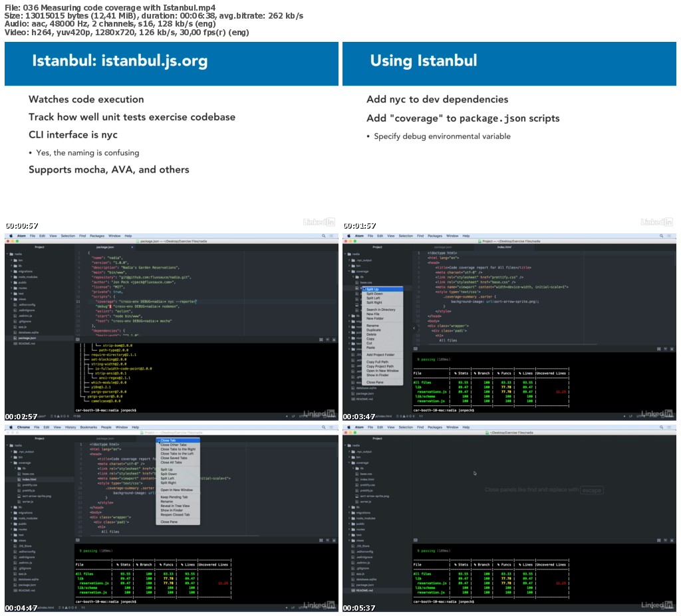The image size is (681, 616).
Task: Select Keep Pending Tab in the tab menu
Action: [x=178, y=497]
